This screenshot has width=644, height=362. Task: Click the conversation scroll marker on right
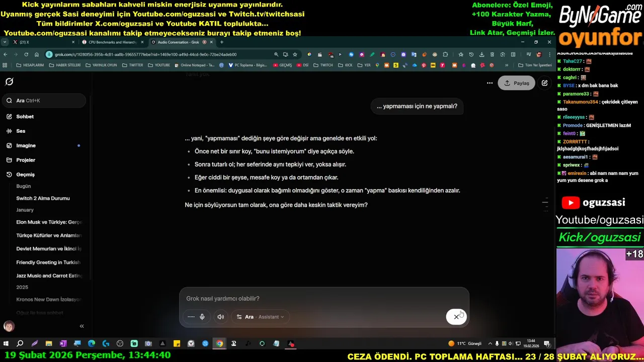pyautogui.click(x=545, y=203)
